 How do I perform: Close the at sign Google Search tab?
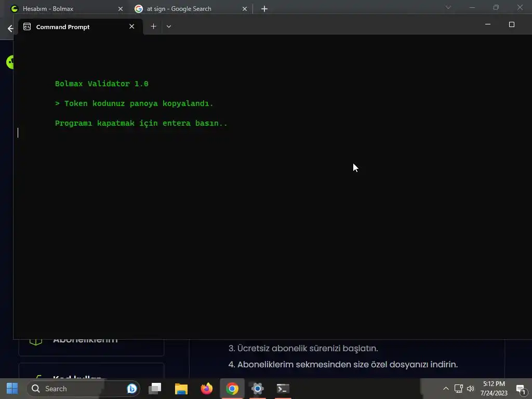[245, 9]
